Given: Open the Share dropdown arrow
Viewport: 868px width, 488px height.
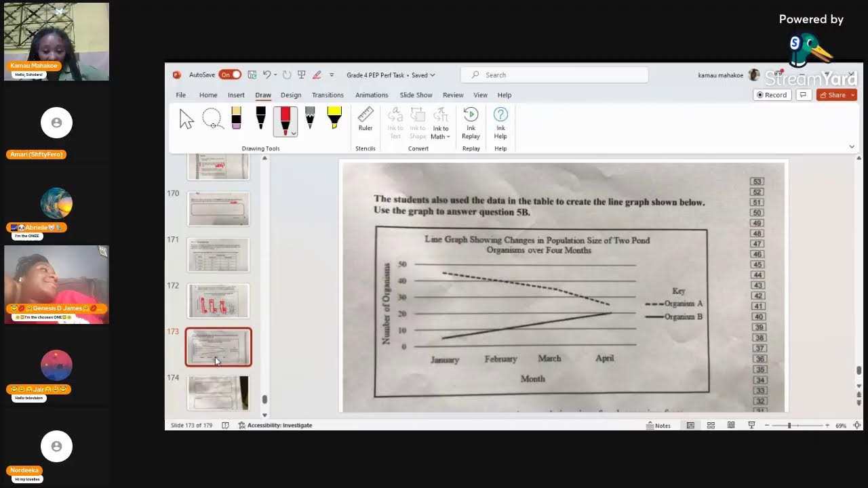Looking at the screenshot, I should click(x=853, y=95).
